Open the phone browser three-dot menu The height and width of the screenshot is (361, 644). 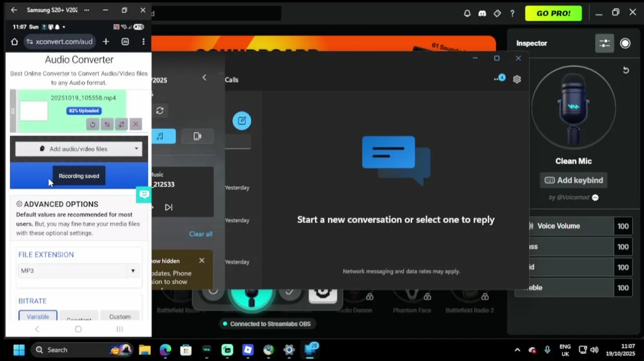point(143,42)
